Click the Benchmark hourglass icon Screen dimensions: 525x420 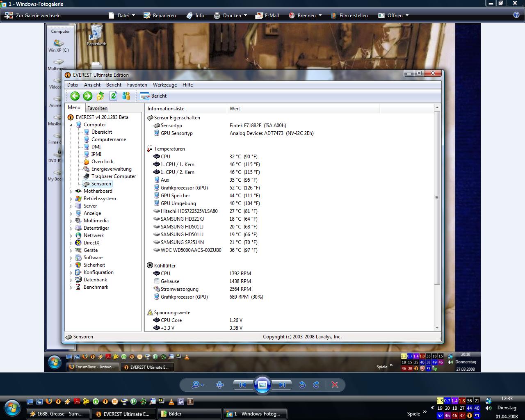78,287
